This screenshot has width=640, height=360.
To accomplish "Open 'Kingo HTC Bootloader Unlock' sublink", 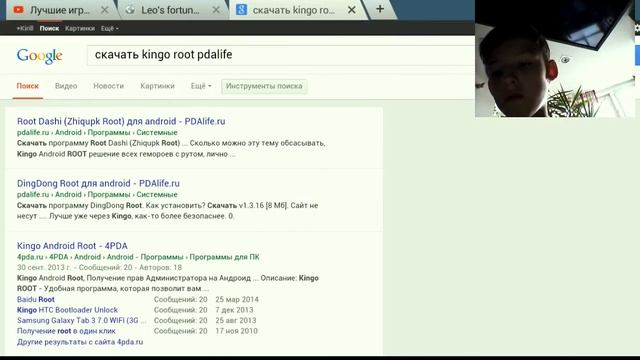I will [x=67, y=310].
